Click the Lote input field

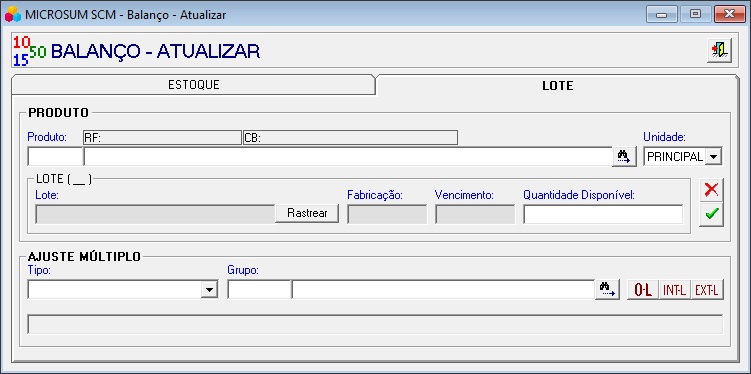155,214
